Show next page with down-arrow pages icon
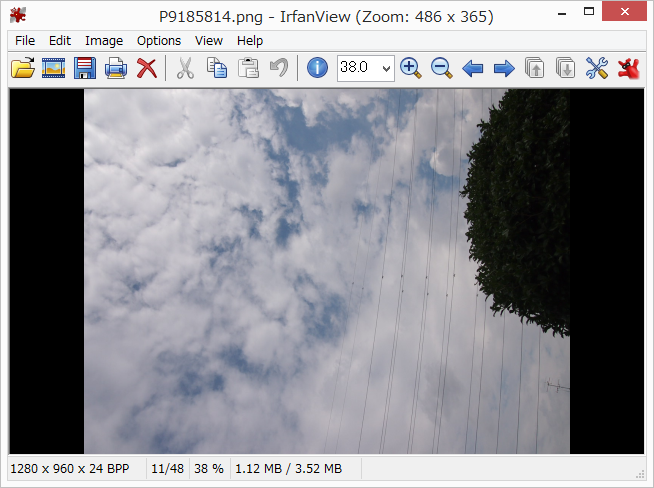The image size is (654, 488). pos(566,68)
